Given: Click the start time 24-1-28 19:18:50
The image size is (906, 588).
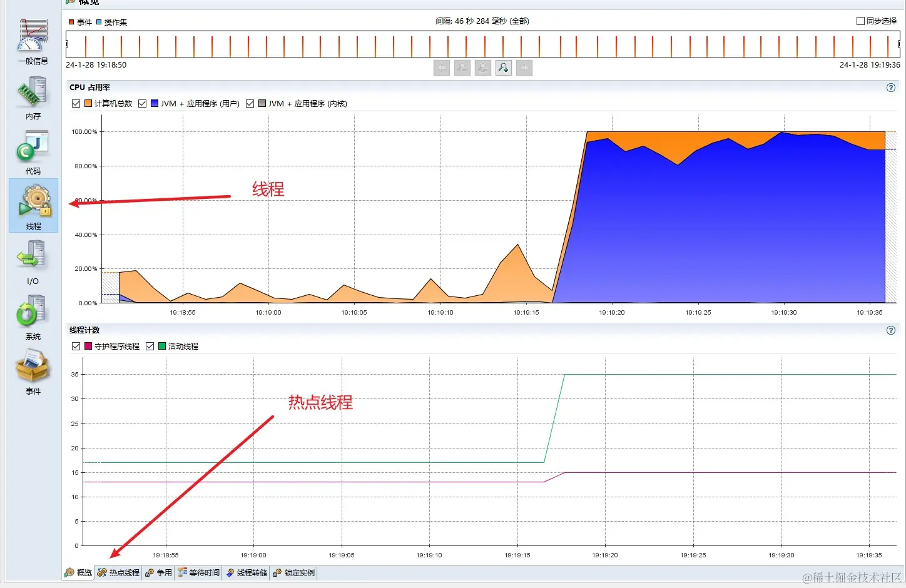Looking at the screenshot, I should [x=96, y=65].
